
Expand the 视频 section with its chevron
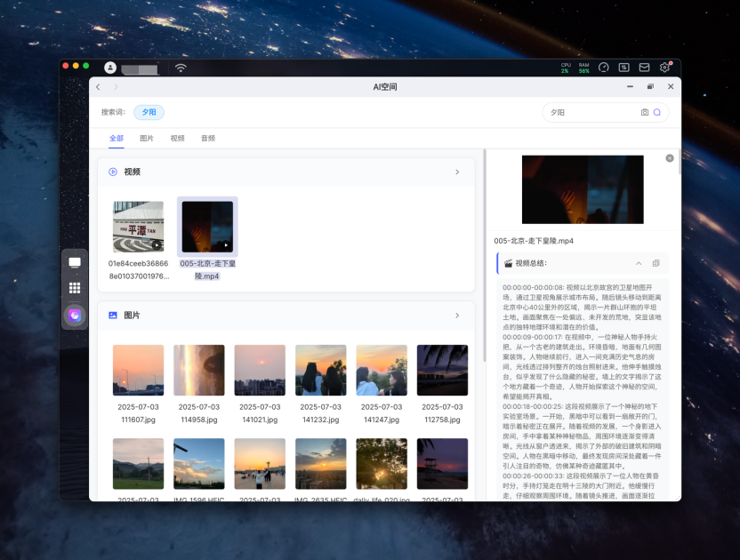pyautogui.click(x=457, y=172)
